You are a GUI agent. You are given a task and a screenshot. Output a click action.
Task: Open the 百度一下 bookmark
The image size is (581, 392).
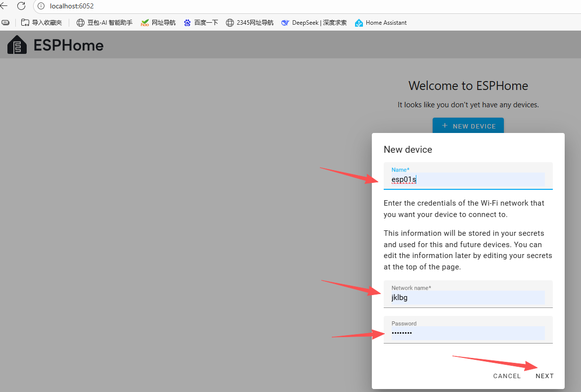pyautogui.click(x=201, y=23)
